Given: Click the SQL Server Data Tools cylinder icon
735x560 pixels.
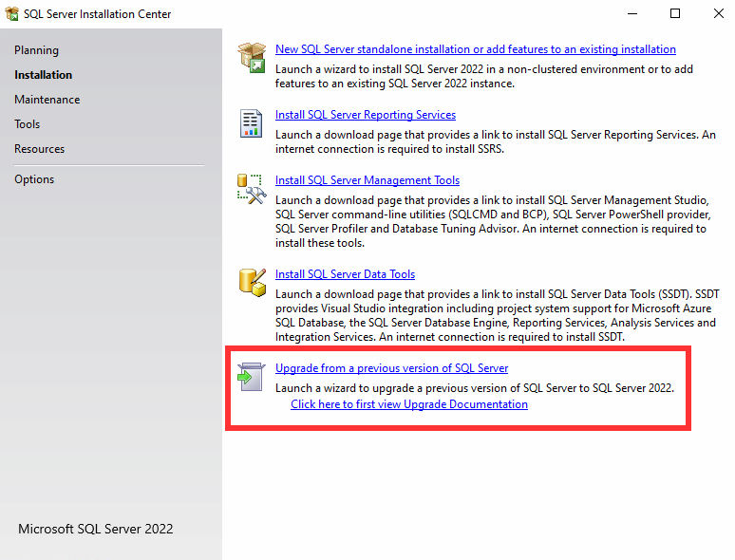Looking at the screenshot, I should tap(253, 282).
